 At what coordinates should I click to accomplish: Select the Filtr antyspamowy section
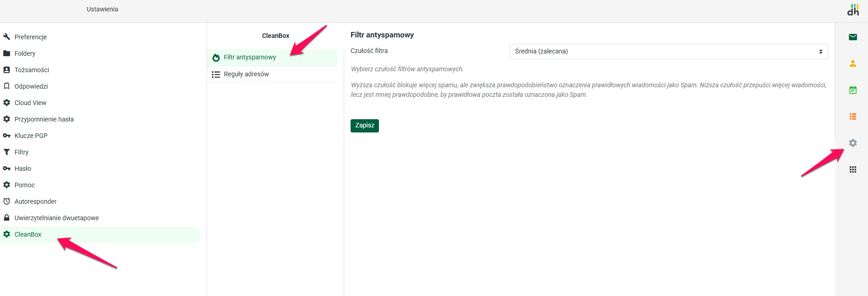250,58
